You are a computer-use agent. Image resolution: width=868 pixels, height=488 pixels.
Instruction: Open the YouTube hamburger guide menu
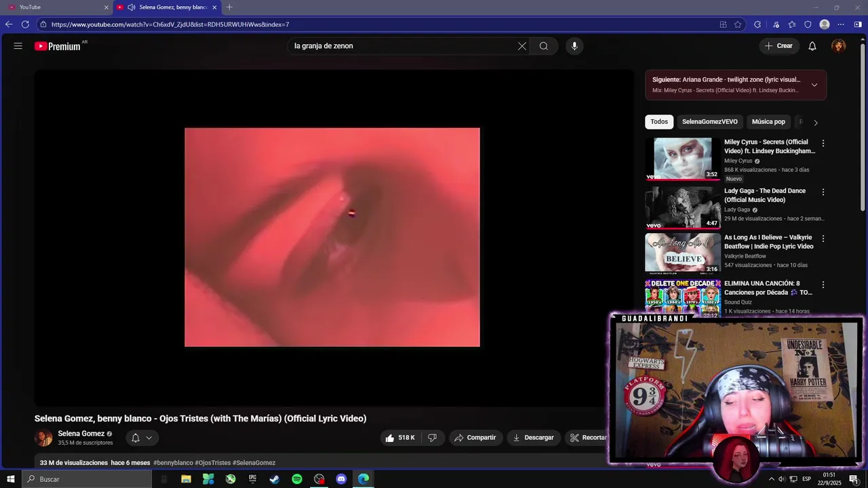18,46
